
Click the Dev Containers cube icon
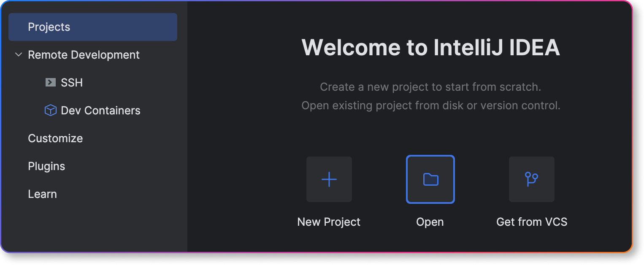tap(51, 111)
